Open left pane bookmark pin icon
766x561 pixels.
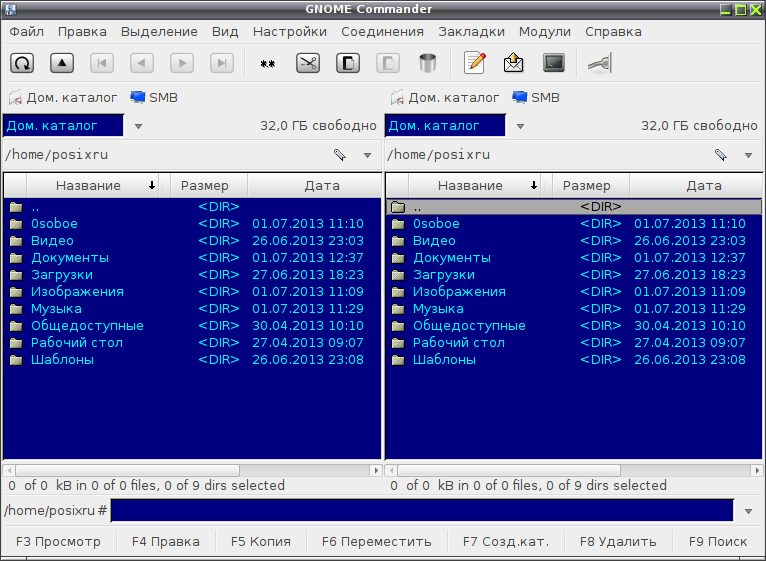(x=340, y=155)
